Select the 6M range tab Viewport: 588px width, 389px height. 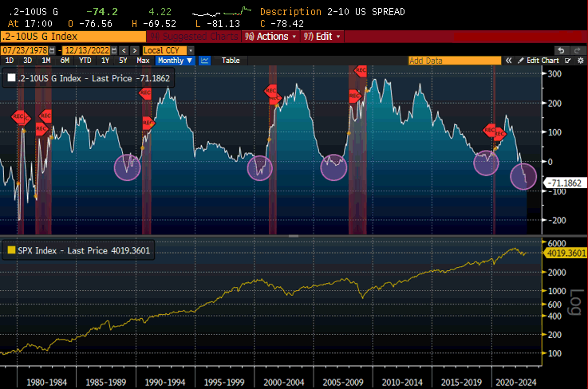coord(65,61)
